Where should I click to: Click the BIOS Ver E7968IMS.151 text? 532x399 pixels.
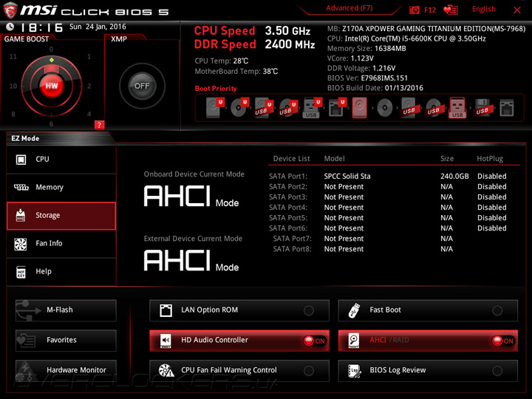367,78
